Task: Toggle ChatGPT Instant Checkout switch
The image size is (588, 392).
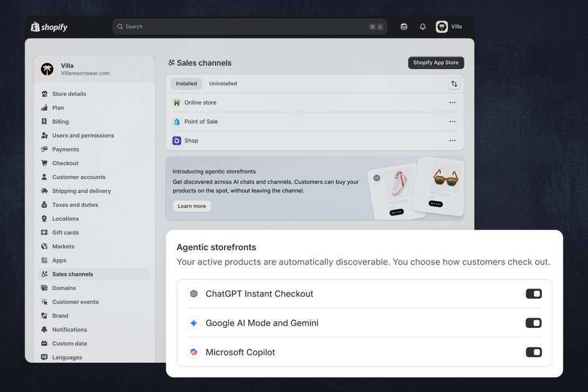Action: click(x=533, y=294)
